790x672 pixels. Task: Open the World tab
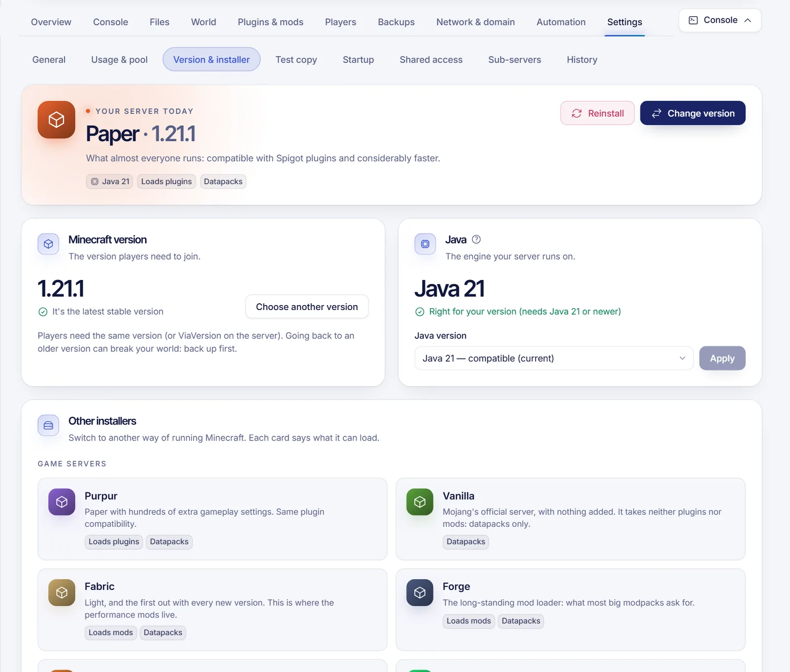click(203, 22)
